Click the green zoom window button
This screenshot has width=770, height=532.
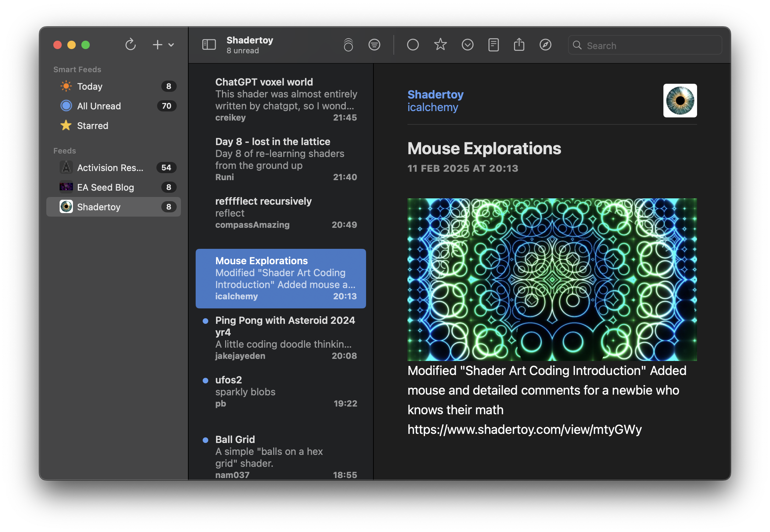tap(86, 45)
